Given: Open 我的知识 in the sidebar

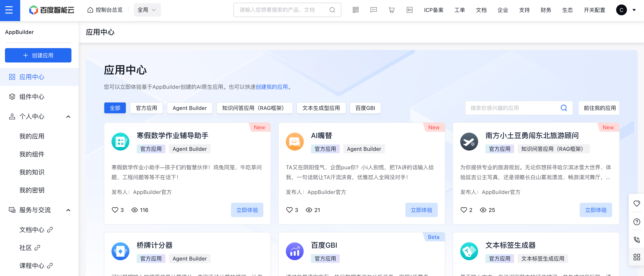Looking at the screenshot, I should pos(32,172).
